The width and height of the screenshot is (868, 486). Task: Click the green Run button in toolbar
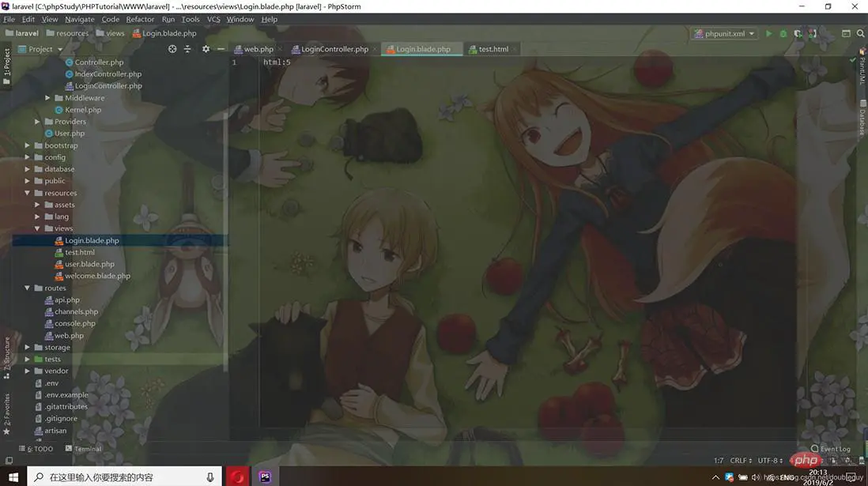769,34
